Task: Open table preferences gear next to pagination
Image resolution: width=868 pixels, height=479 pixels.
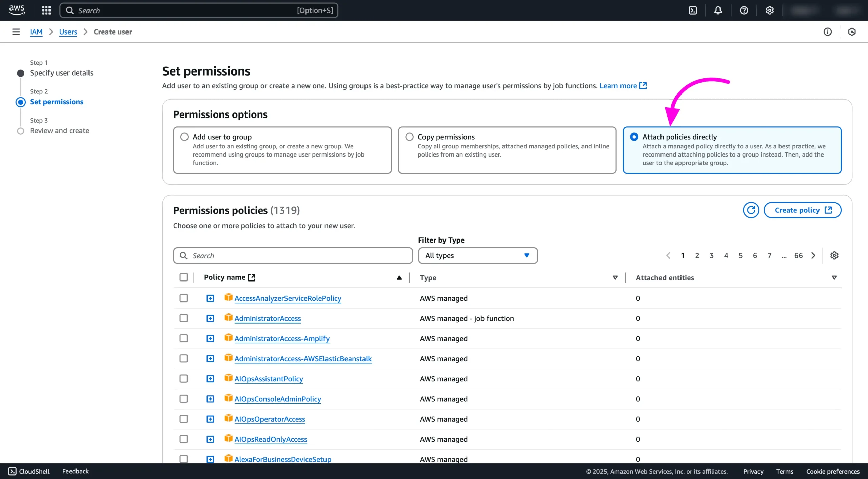Action: (x=834, y=255)
